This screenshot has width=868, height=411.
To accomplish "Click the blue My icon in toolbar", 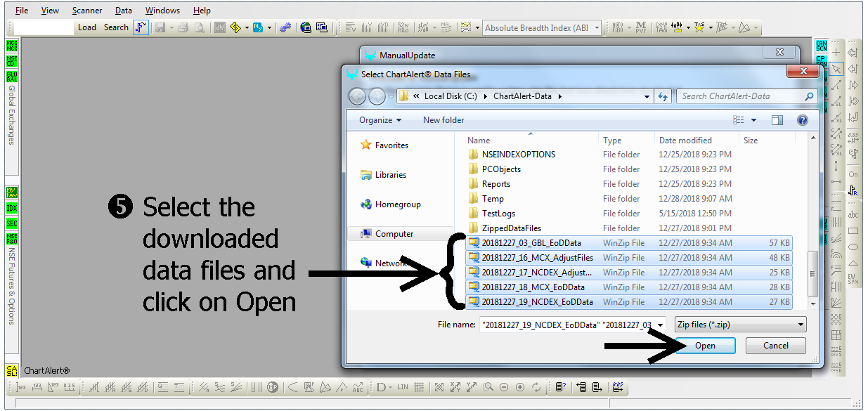I will coord(258,27).
